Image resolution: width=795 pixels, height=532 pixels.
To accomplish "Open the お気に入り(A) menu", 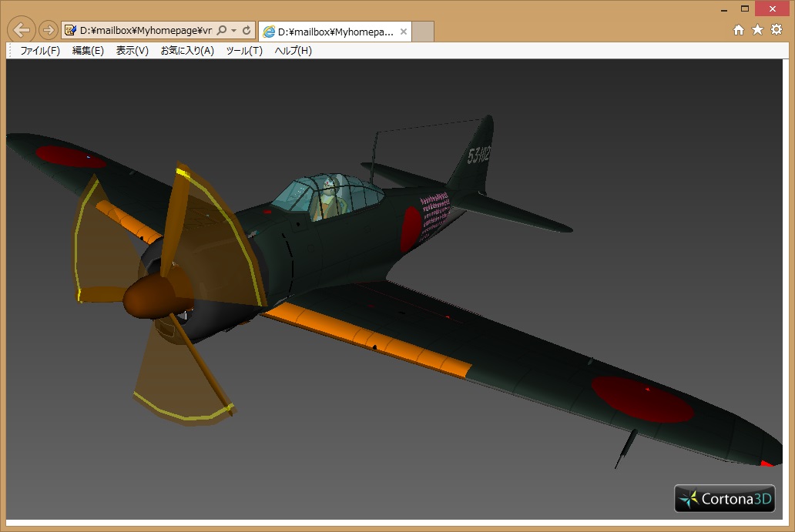I will coord(187,51).
